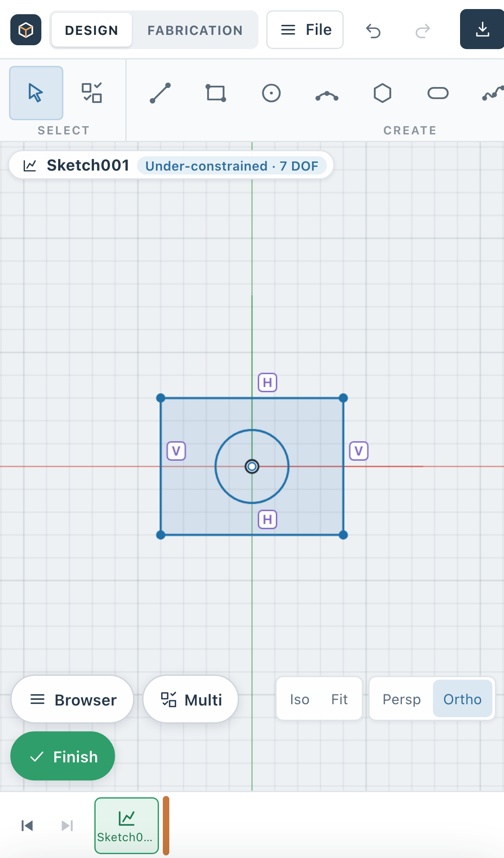
Task: Switch to the FABRICATION workspace tab
Action: pyautogui.click(x=195, y=30)
